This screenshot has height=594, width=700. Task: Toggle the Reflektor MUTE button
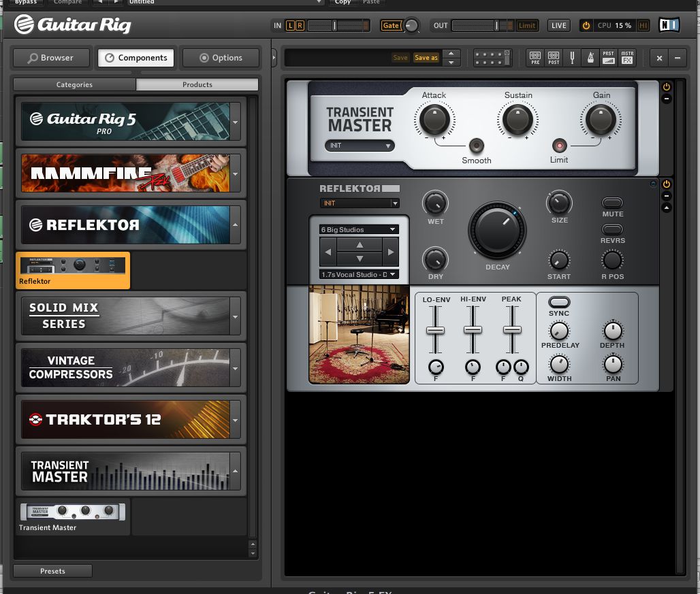coord(613,203)
